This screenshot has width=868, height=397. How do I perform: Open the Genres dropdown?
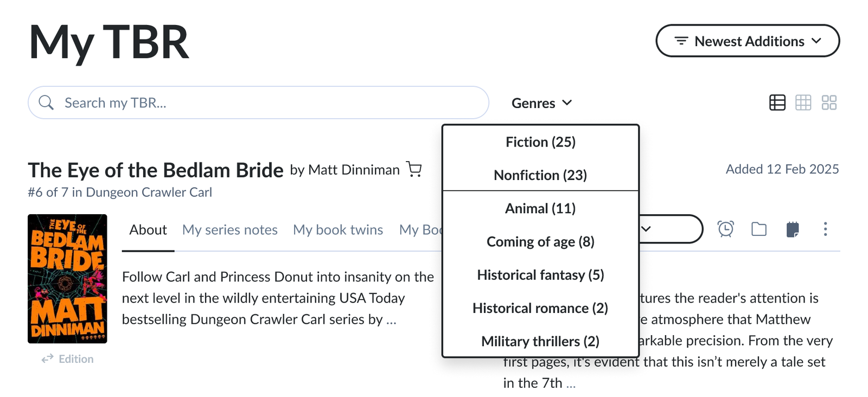[x=542, y=103]
